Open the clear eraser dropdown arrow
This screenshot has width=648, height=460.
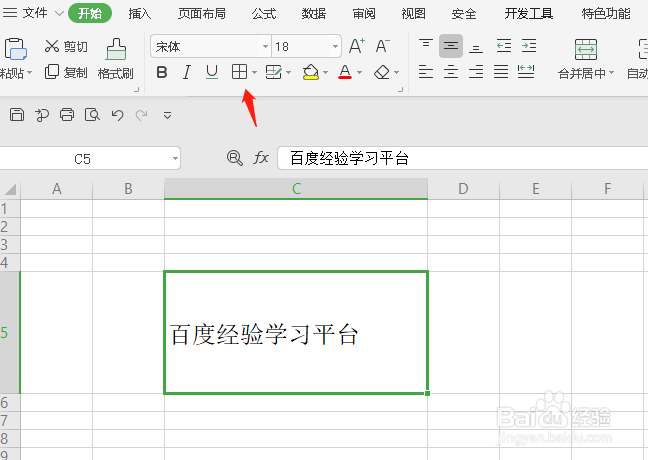pos(397,73)
